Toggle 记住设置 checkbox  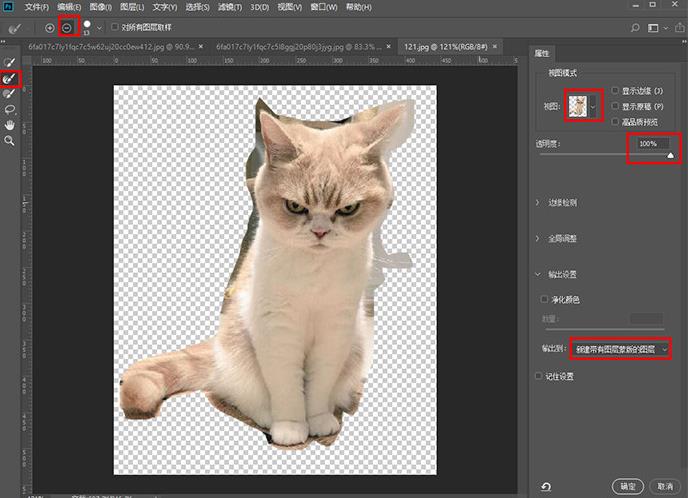coord(538,376)
